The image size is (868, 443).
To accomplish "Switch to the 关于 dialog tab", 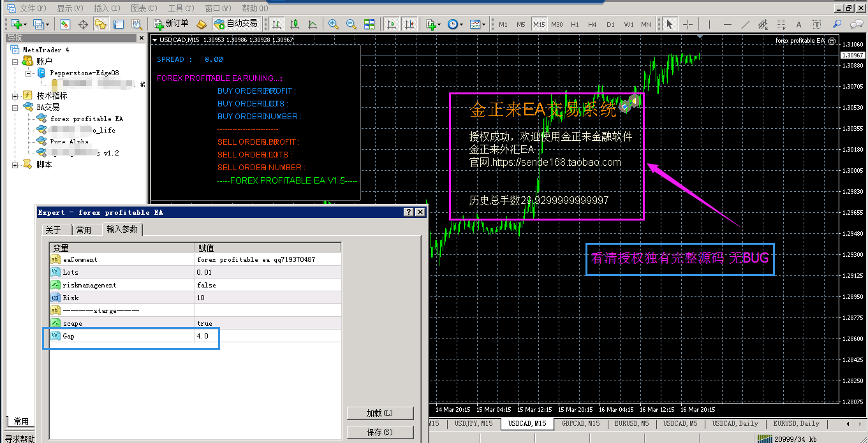I will 54,229.
